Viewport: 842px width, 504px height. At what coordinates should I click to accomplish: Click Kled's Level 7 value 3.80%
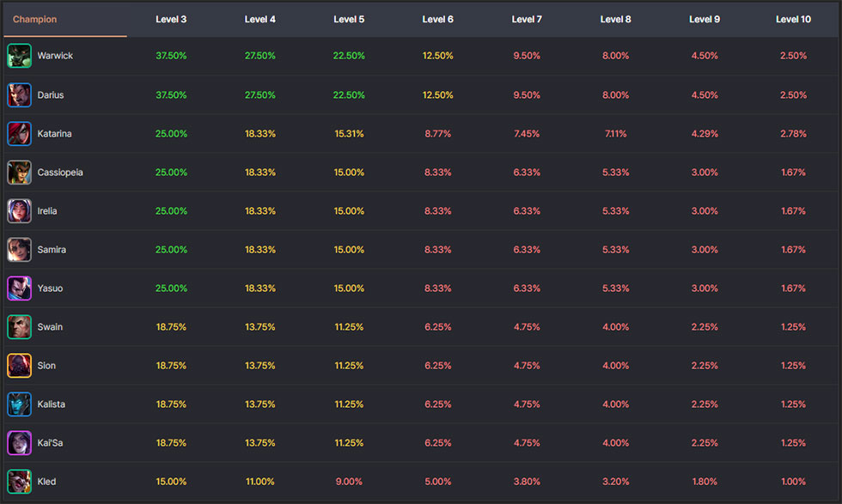point(527,482)
